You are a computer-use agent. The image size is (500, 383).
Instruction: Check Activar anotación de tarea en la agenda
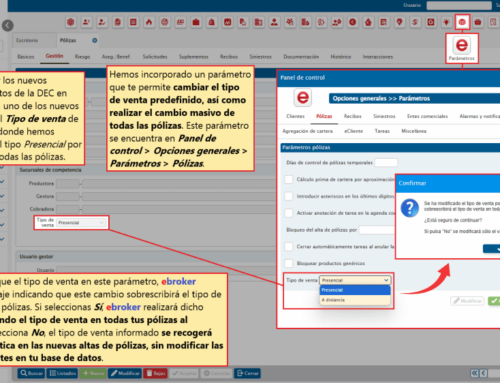point(289,213)
